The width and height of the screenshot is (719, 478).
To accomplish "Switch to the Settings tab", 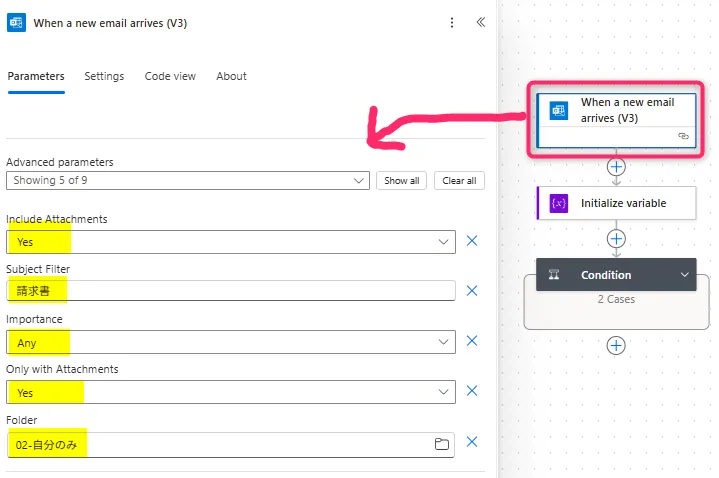I will (104, 76).
